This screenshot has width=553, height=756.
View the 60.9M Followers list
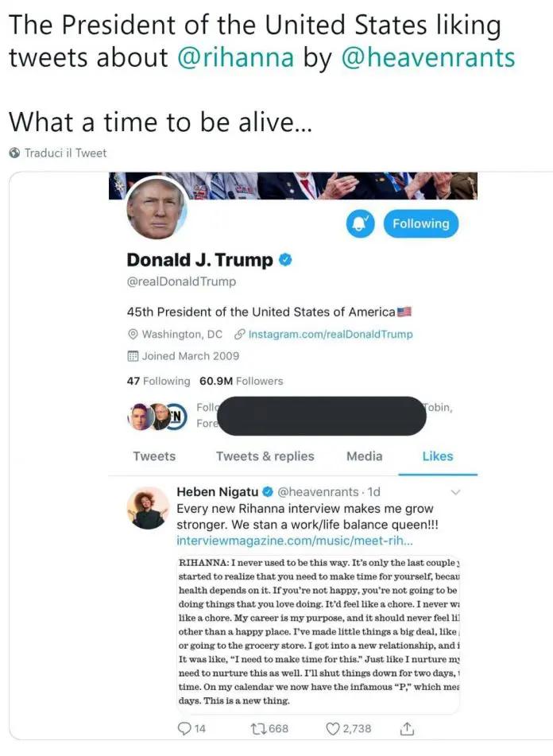pyautogui.click(x=241, y=381)
